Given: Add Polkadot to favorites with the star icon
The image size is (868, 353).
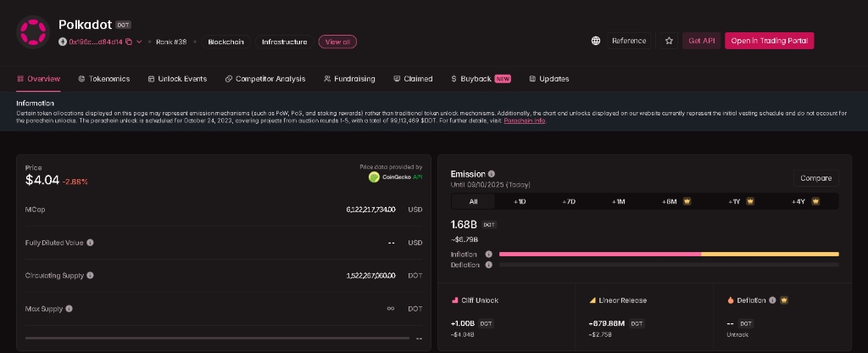Looking at the screenshot, I should [x=669, y=41].
